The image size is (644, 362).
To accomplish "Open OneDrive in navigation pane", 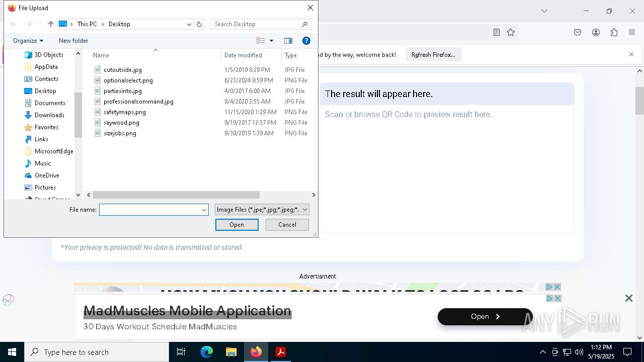I will [x=47, y=175].
